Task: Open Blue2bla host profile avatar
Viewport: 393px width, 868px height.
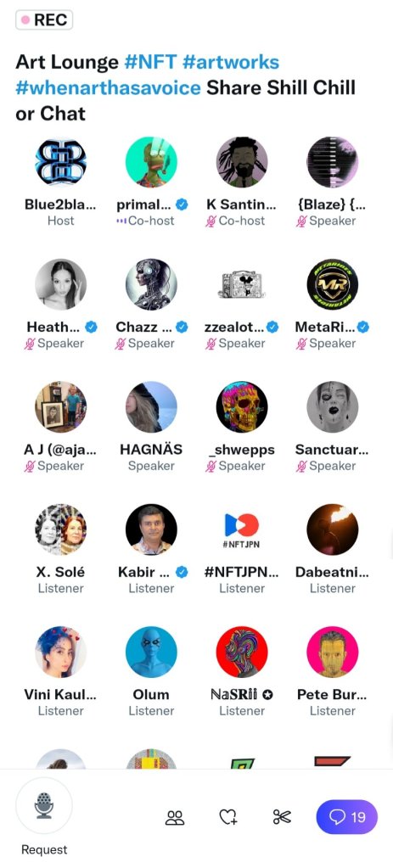Action: [x=61, y=162]
